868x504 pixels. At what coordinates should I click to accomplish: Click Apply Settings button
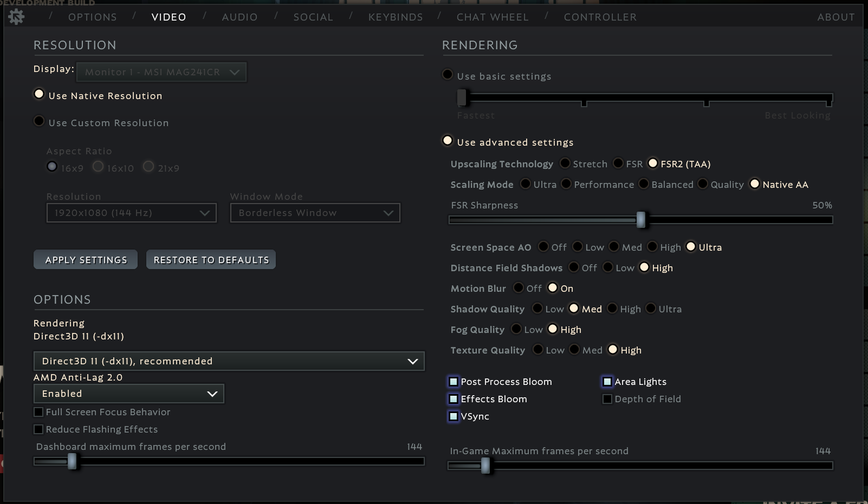(86, 260)
